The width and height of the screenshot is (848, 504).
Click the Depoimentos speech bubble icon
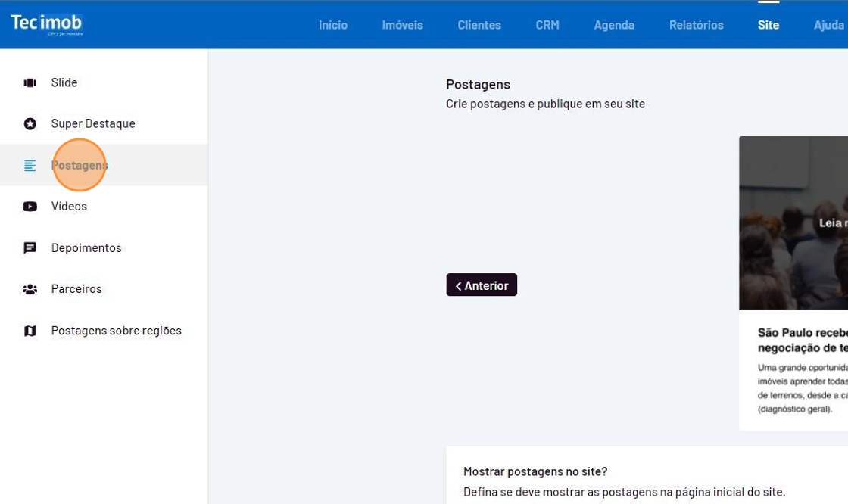click(x=30, y=247)
